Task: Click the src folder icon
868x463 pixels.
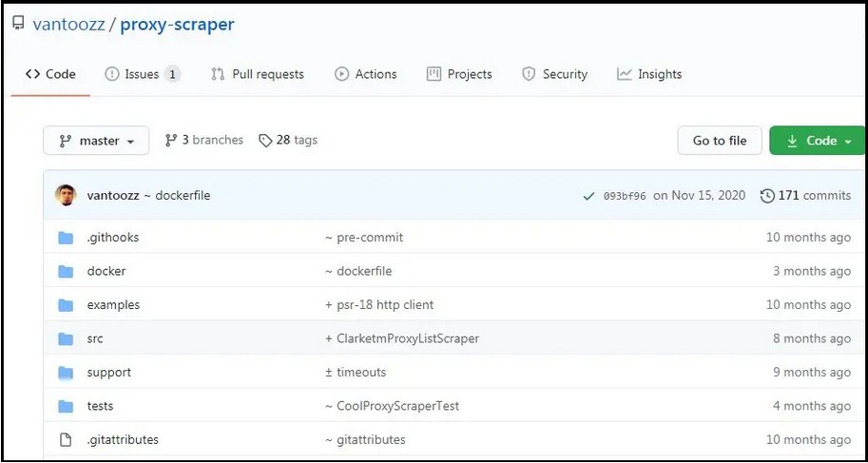Action: [x=66, y=339]
